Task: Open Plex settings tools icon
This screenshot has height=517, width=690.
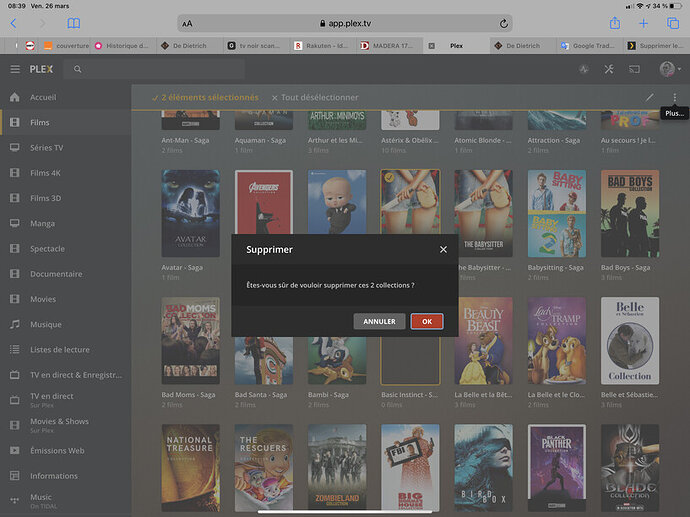Action: [x=609, y=69]
